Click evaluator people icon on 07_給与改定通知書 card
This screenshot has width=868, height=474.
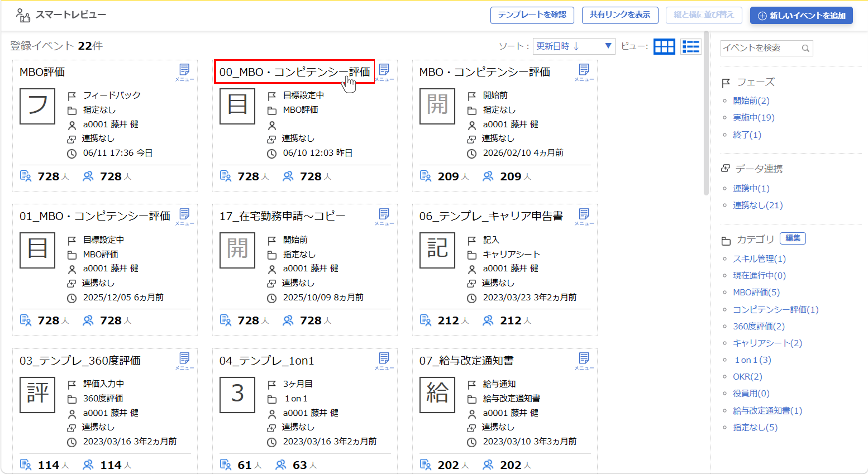click(x=488, y=465)
